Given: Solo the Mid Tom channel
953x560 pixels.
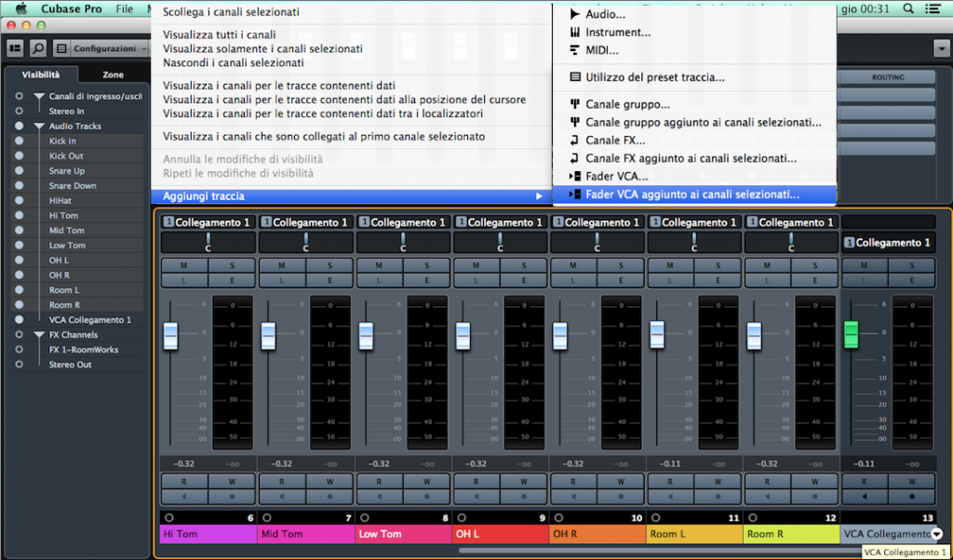Looking at the screenshot, I should [329, 265].
